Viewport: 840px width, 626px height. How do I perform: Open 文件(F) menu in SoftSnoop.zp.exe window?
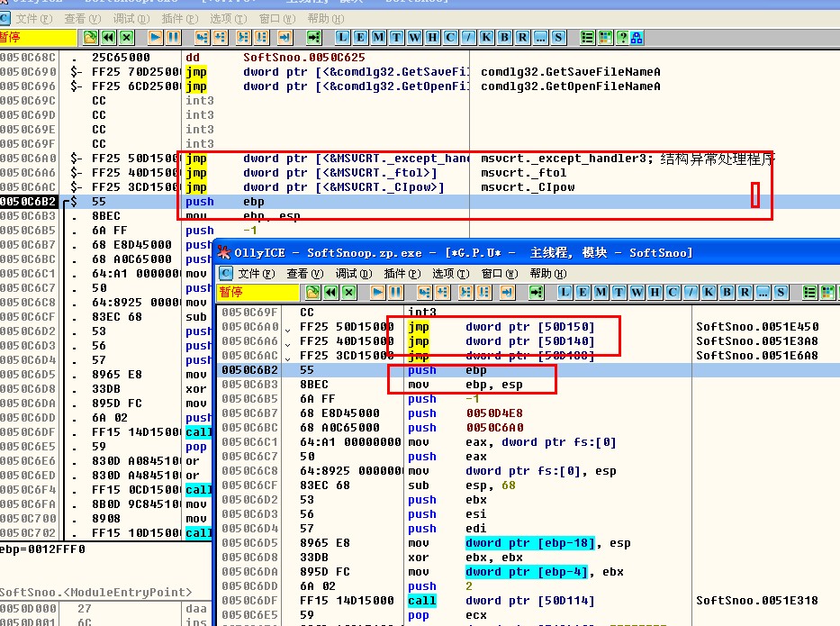257,273
